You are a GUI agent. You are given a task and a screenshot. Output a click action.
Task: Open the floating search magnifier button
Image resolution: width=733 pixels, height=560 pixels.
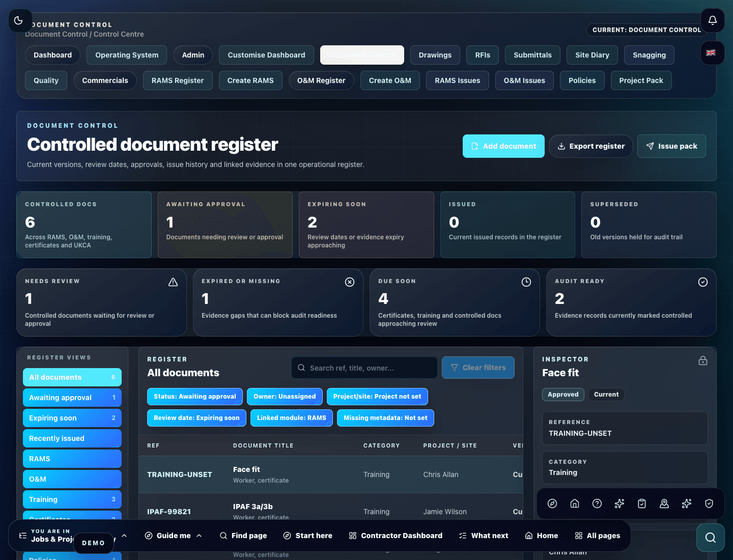(711, 538)
